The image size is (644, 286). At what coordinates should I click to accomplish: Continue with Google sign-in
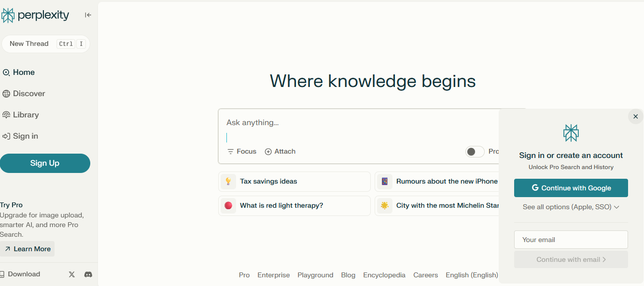[x=571, y=188]
